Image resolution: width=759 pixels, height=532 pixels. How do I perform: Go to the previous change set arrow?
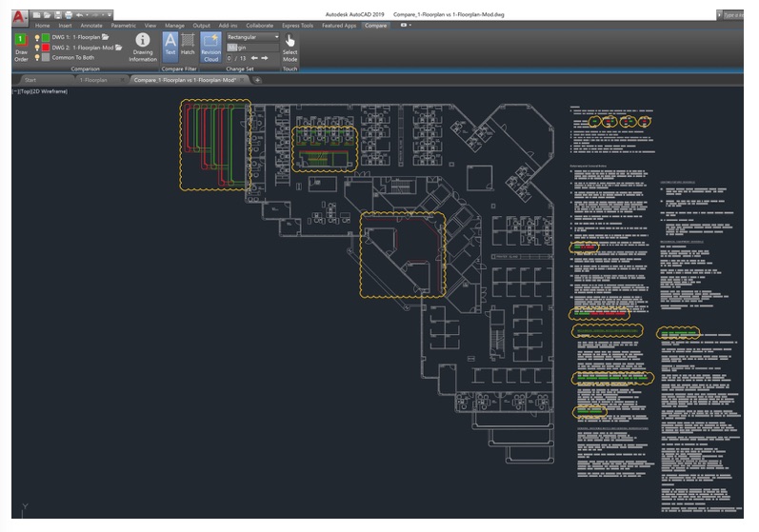(253, 58)
